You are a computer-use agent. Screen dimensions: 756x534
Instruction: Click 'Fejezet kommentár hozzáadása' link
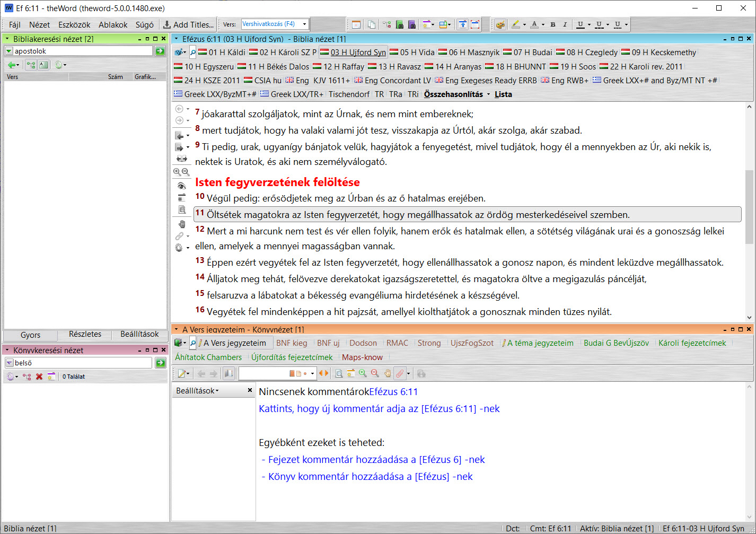coord(376,459)
